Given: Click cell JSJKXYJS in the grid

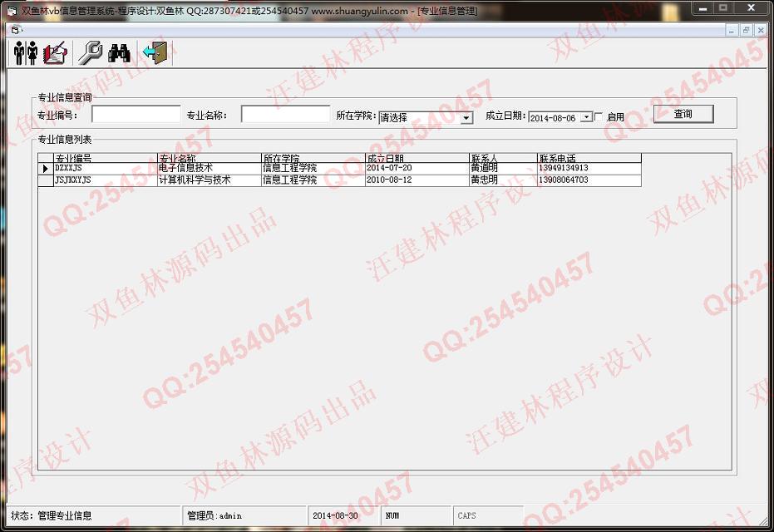Looking at the screenshot, I should pyautogui.click(x=105, y=180).
